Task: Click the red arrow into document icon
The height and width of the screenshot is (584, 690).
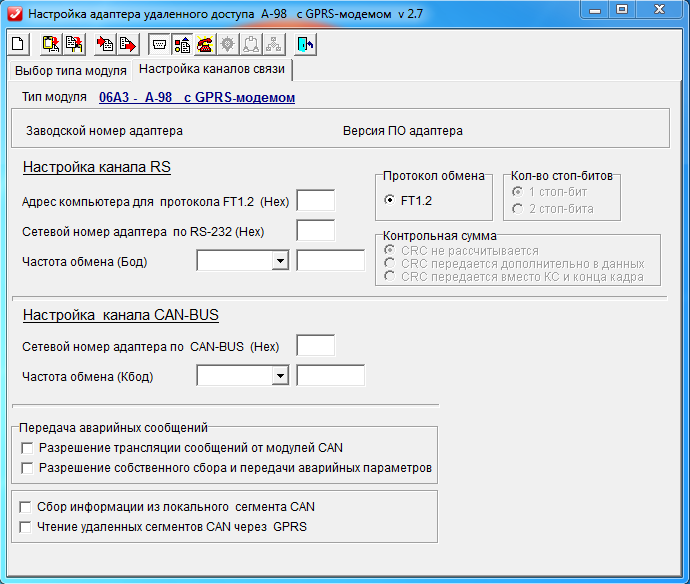Action: (x=104, y=44)
